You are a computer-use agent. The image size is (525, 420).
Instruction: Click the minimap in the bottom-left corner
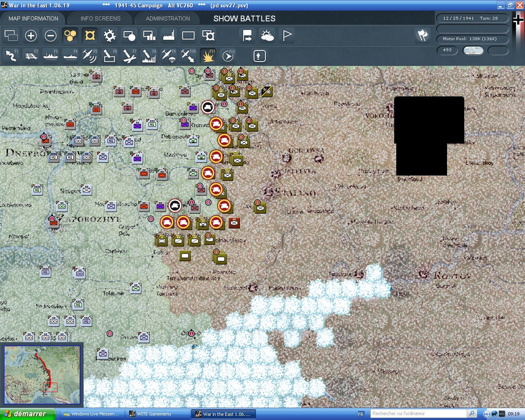pos(42,375)
